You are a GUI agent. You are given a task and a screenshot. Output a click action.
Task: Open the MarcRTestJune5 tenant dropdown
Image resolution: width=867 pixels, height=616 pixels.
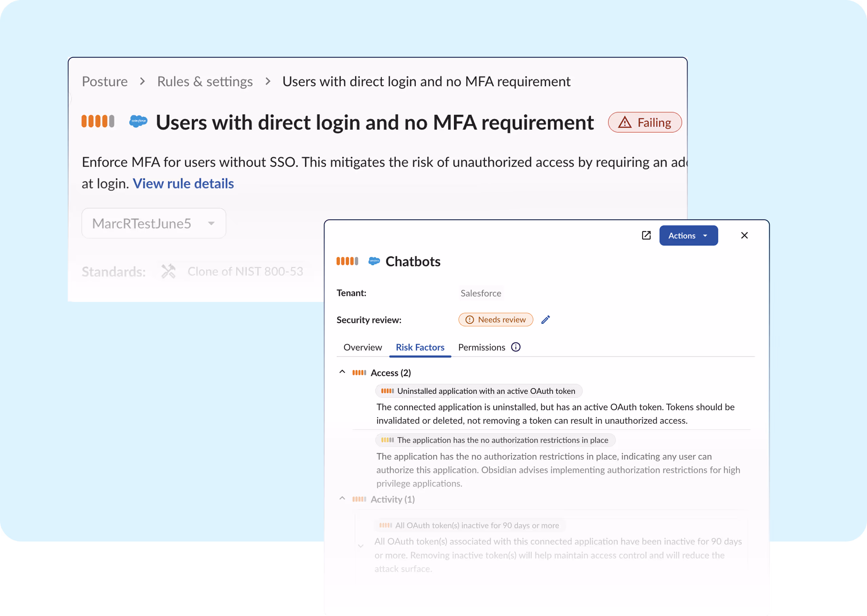point(154,223)
